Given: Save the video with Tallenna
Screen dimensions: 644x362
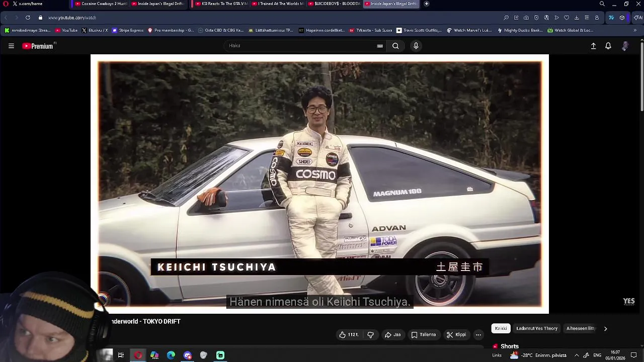Looking at the screenshot, I should click(x=424, y=335).
